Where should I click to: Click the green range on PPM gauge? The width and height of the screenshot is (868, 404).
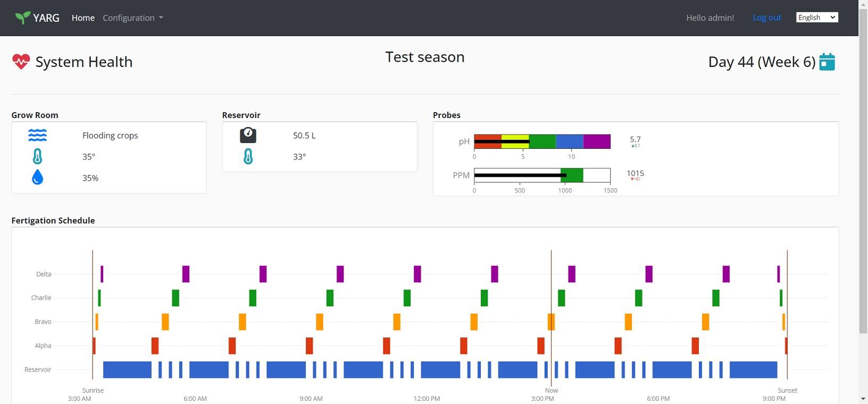[x=574, y=175]
